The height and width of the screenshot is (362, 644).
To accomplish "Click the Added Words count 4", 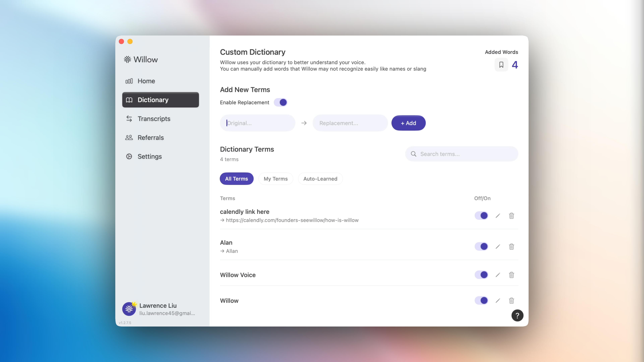I will pyautogui.click(x=515, y=65).
